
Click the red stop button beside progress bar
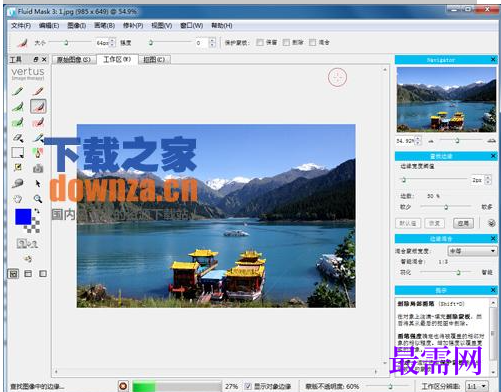pyautogui.click(x=123, y=386)
